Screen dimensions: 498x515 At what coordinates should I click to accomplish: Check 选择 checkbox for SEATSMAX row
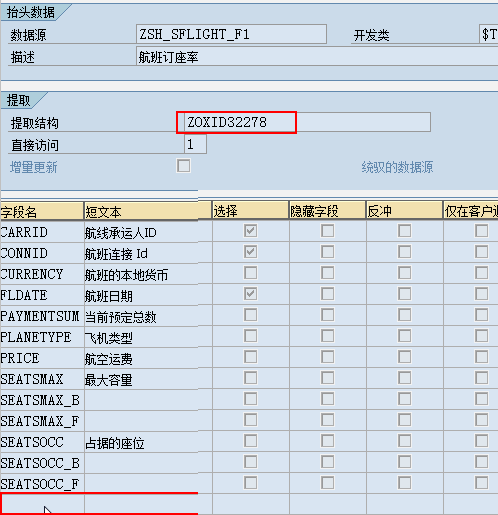pos(250,378)
